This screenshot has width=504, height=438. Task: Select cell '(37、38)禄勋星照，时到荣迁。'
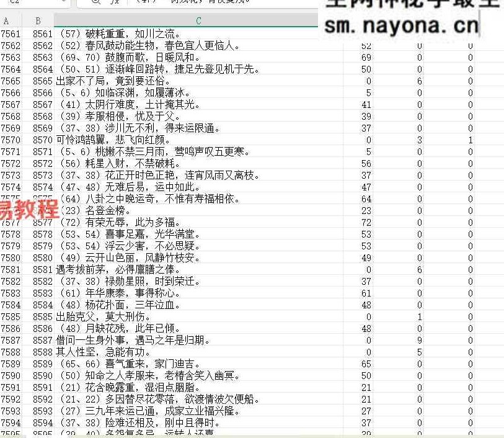coord(198,282)
